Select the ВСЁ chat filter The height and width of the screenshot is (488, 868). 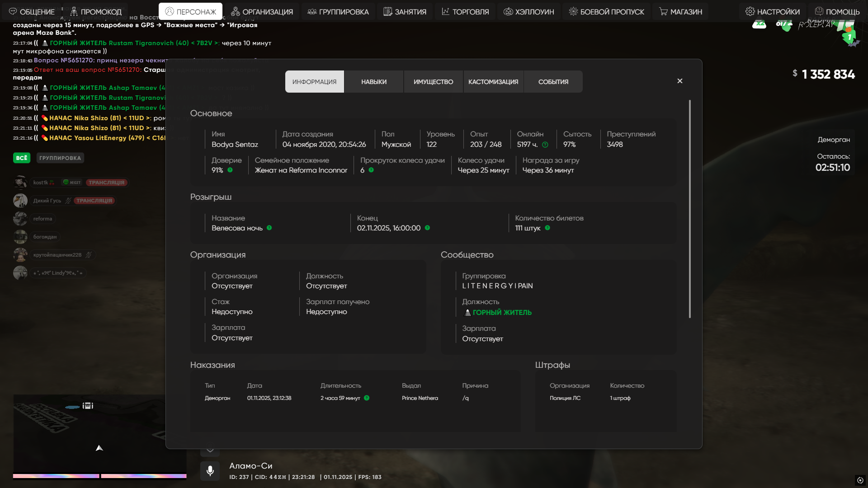(22, 158)
